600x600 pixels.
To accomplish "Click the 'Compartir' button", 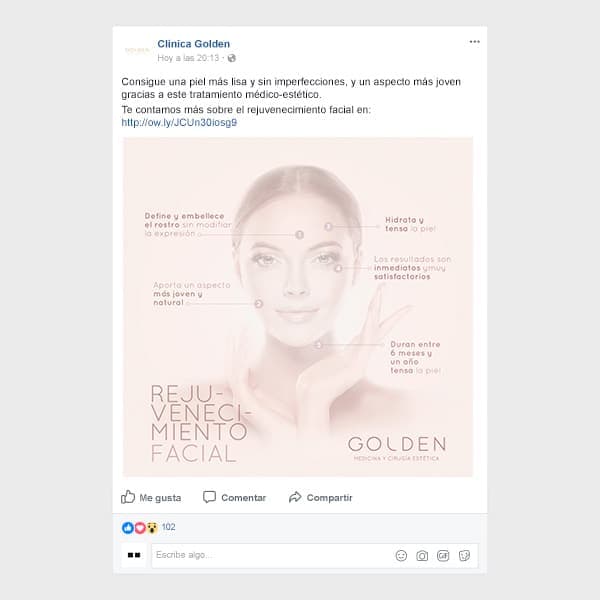I will pos(320,497).
